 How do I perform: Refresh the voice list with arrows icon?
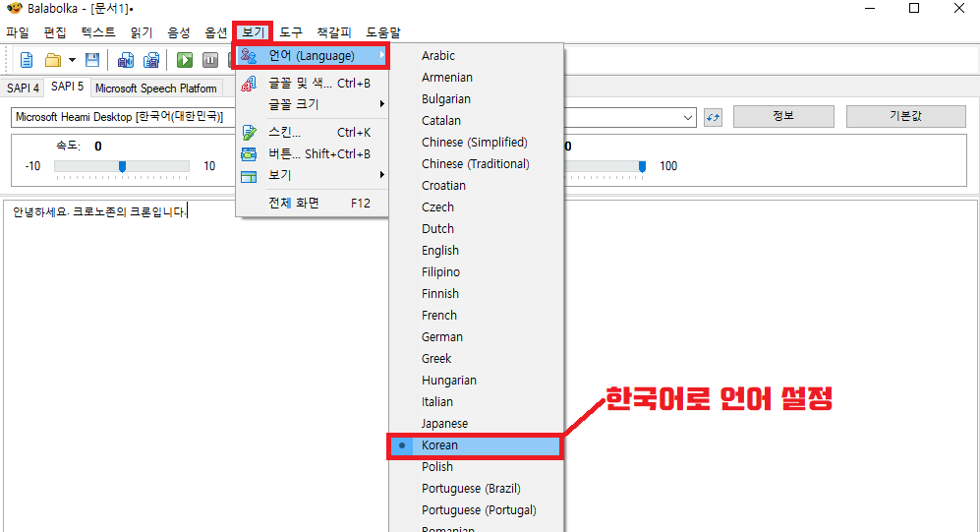tap(713, 117)
